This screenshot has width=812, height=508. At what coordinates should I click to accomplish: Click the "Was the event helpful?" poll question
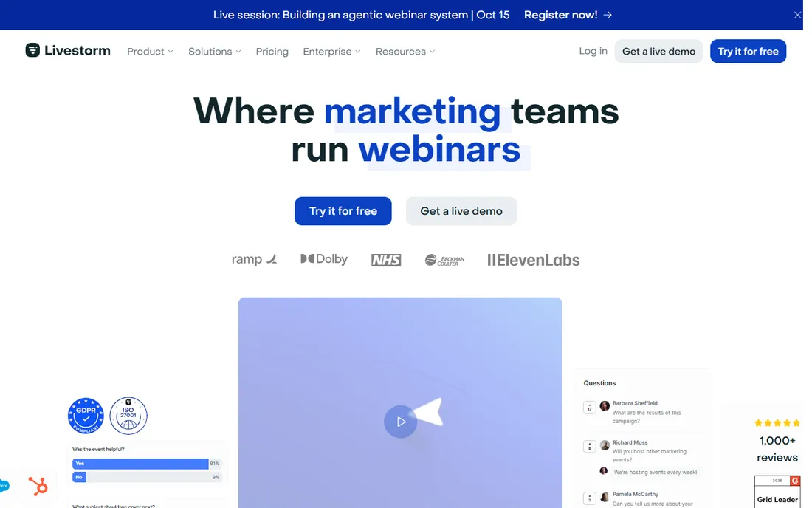coord(98,449)
